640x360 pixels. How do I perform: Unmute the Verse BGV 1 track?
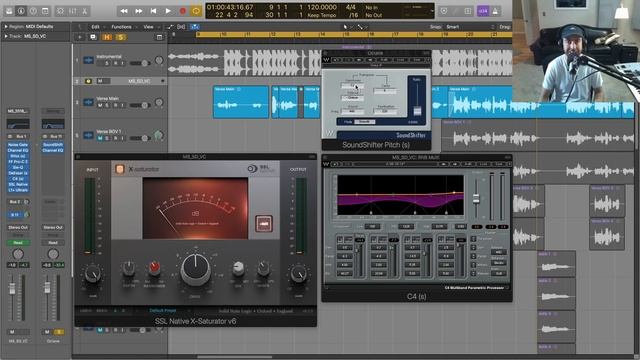click(100, 138)
